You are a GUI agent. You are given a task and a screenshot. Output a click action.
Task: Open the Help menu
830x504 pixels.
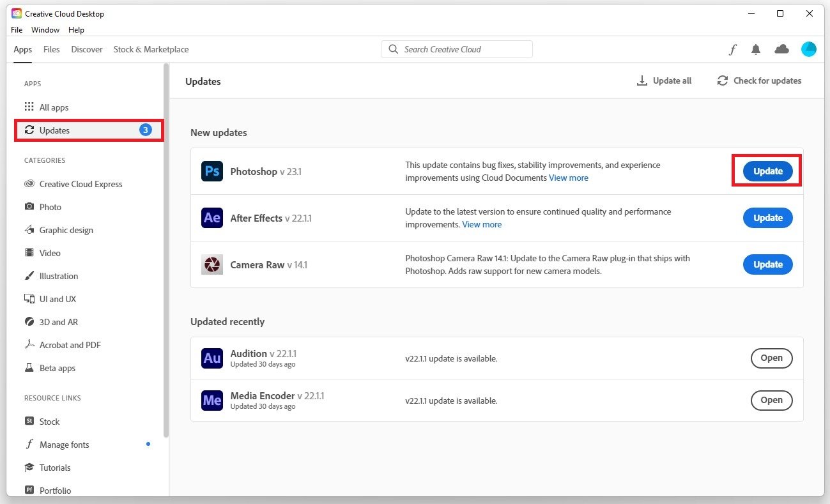coord(76,30)
